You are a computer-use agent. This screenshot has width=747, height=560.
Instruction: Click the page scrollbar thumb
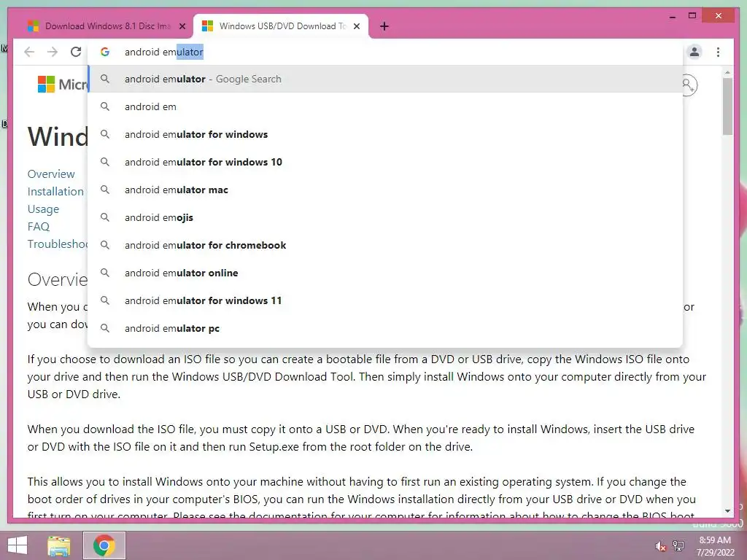(x=727, y=106)
